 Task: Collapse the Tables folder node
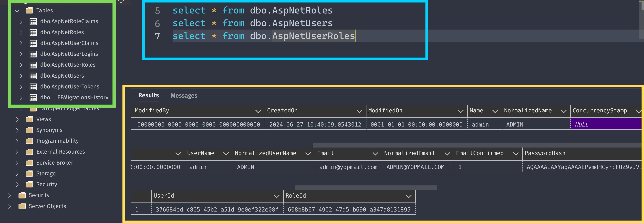click(17, 11)
